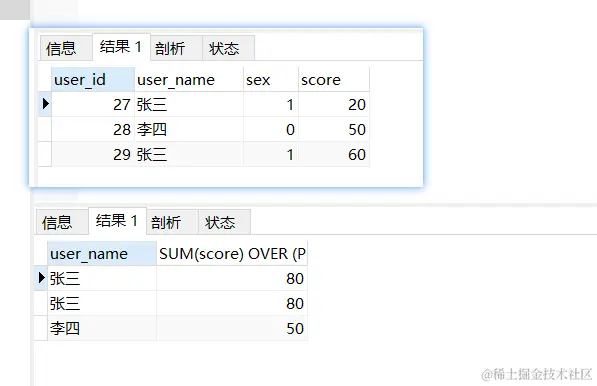The height and width of the screenshot is (386, 597).
Task: Select the lower table's 李四 cell
Action: tap(102, 328)
